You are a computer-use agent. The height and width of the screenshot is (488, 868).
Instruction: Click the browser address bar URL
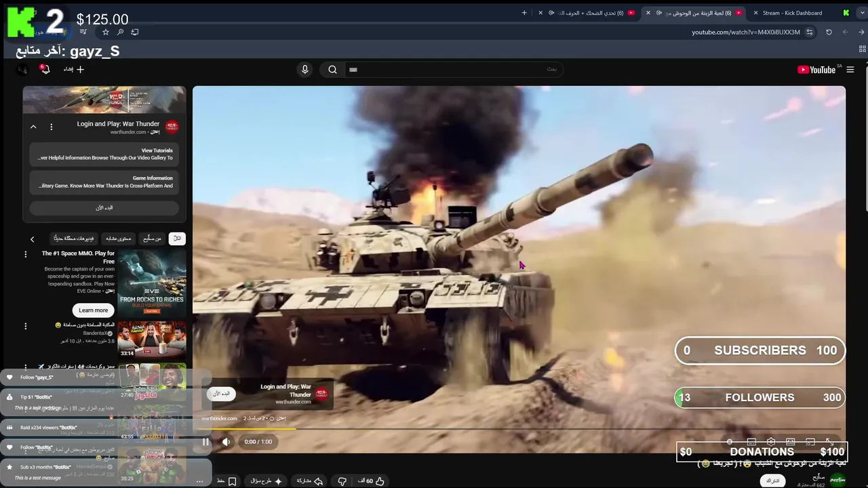746,32
